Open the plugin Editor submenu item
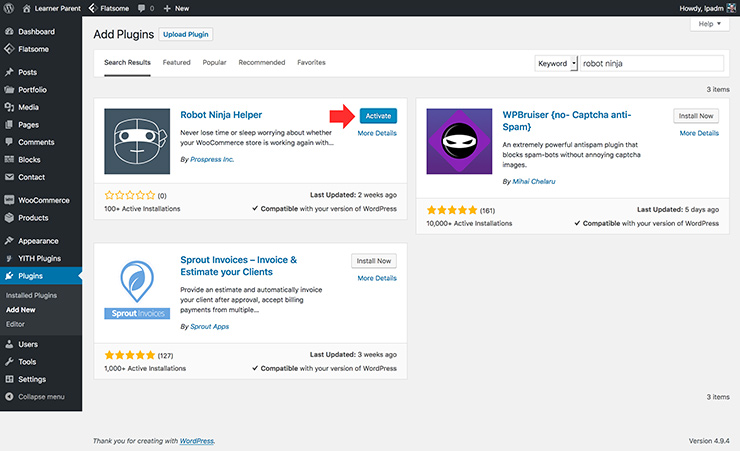Image resolution: width=740 pixels, height=451 pixels. [15, 325]
